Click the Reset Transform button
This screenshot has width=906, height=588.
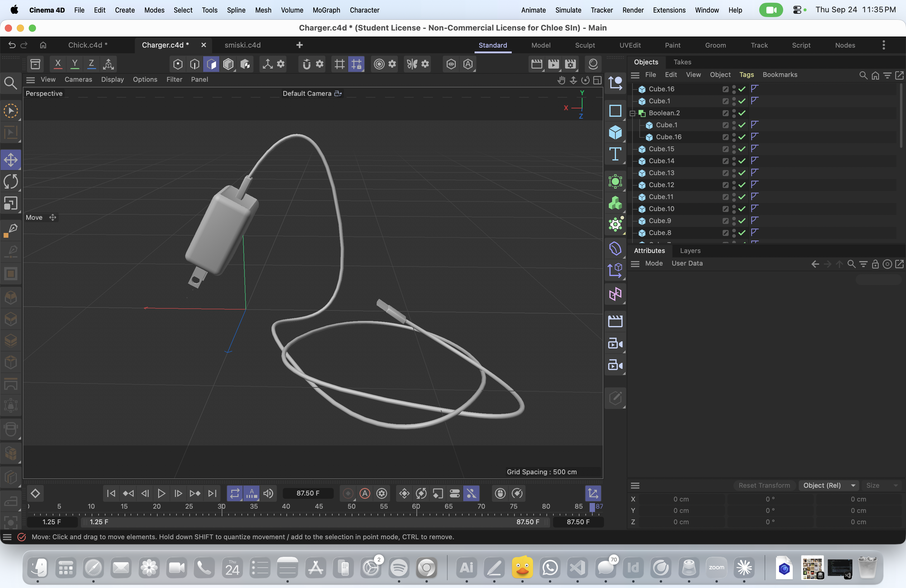point(764,485)
